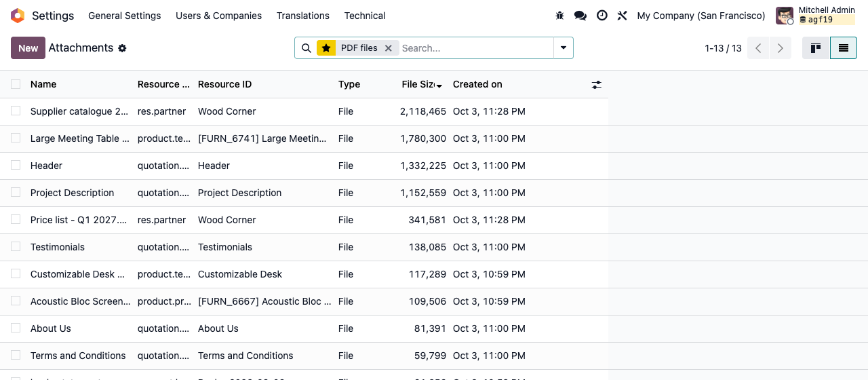This screenshot has width=868, height=380.
Task: Tick the Header row checkbox
Action: coord(16,165)
